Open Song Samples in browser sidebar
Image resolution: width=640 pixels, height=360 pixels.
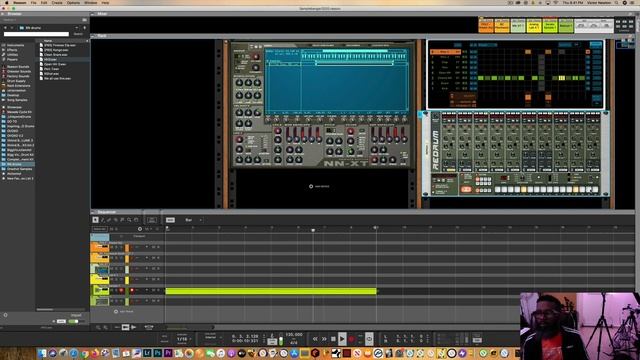(x=17, y=100)
